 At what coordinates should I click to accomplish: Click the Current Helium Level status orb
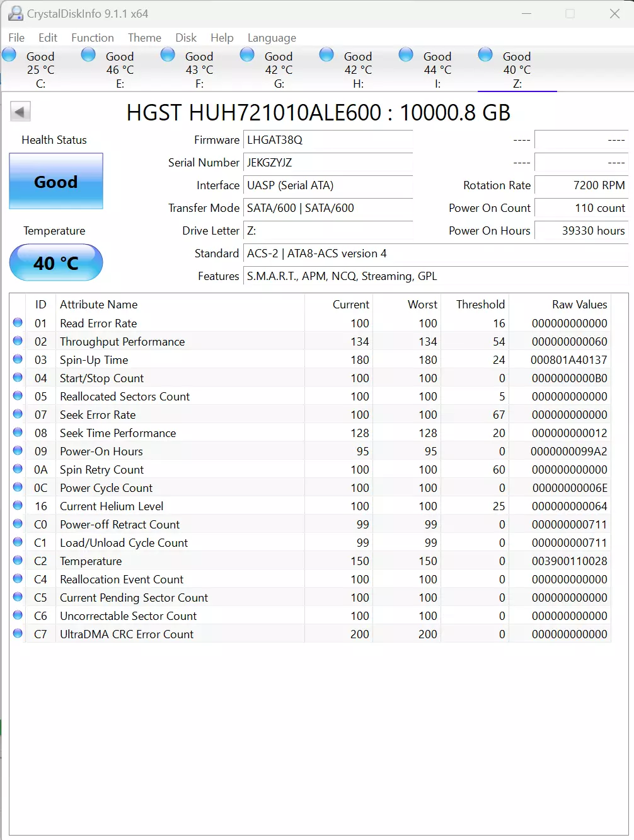click(x=18, y=506)
